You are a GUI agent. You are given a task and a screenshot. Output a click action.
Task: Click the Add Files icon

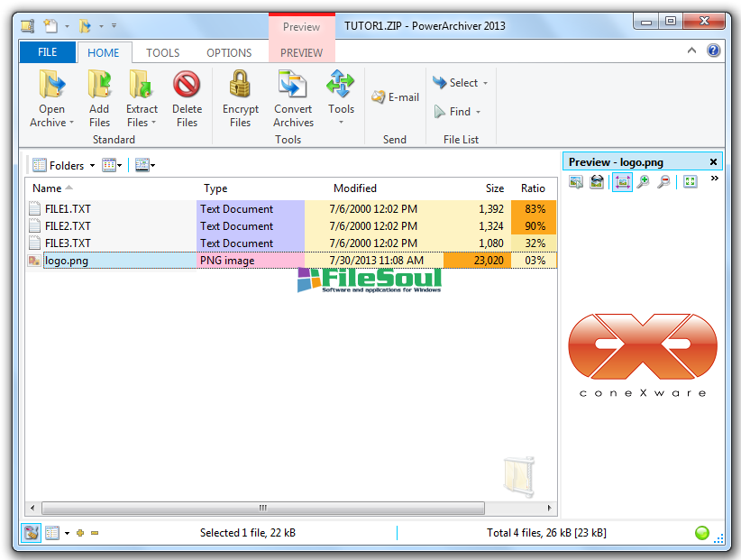coord(99,84)
